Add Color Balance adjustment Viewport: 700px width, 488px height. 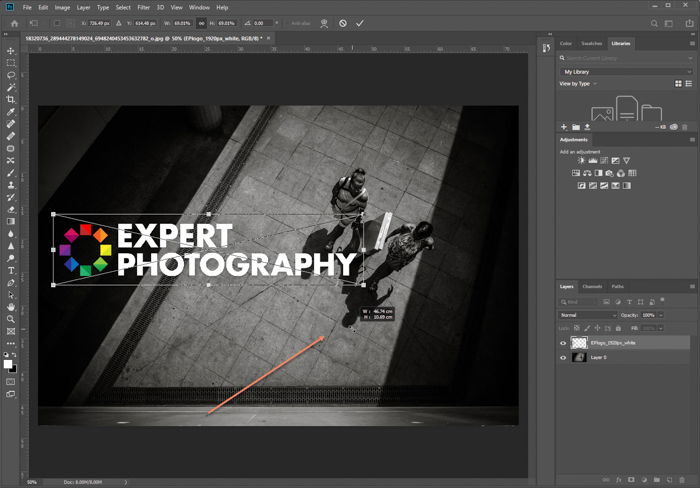(587, 173)
